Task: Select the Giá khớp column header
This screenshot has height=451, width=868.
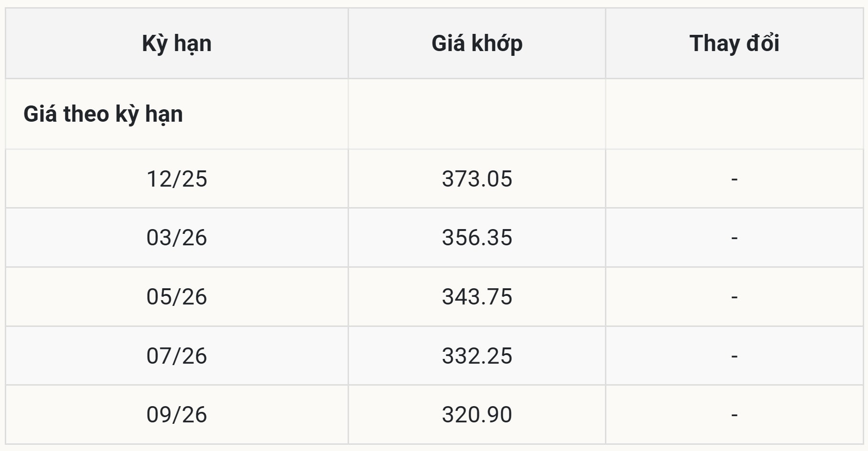Action: pyautogui.click(x=477, y=43)
